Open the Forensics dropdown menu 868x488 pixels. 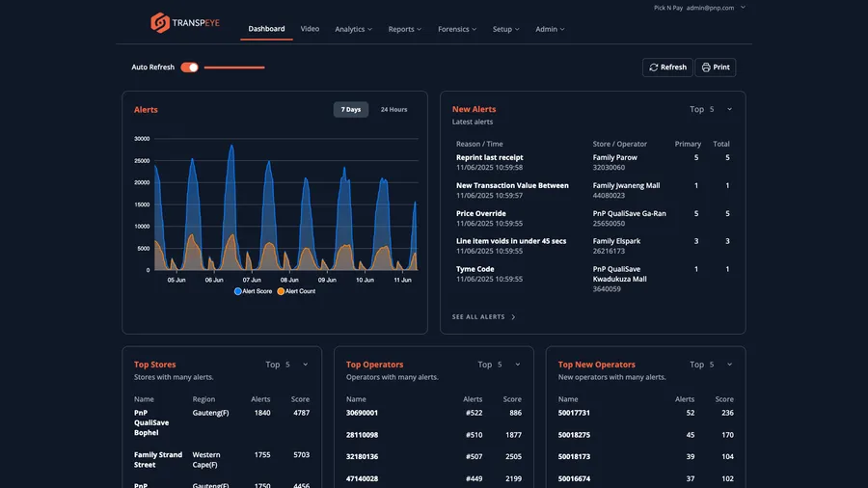tap(457, 29)
